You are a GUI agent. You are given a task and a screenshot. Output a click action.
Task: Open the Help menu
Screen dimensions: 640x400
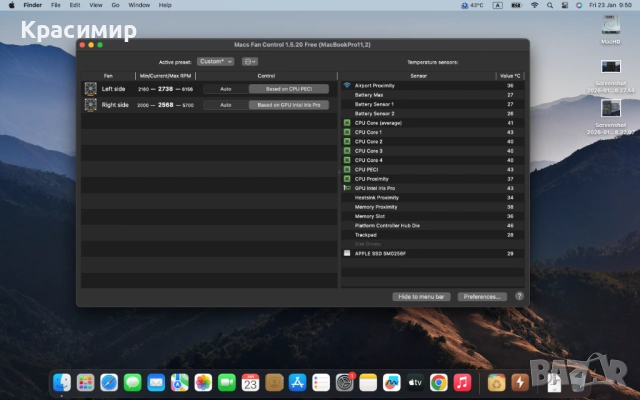click(x=165, y=5)
